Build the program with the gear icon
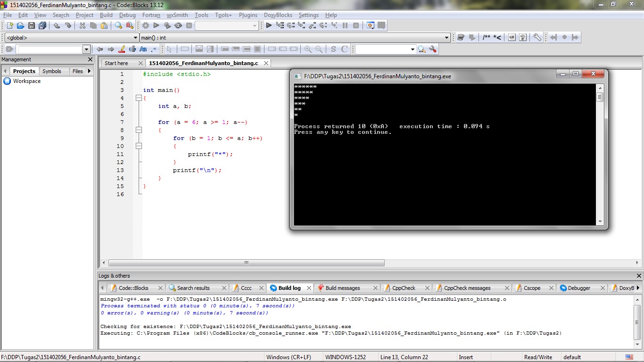Viewport: 644px width, 362px height. (x=146, y=25)
